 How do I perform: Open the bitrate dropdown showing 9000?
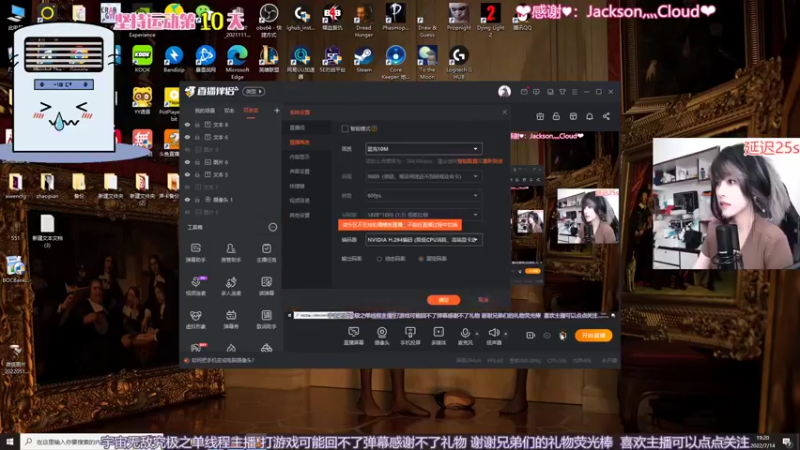click(423, 176)
